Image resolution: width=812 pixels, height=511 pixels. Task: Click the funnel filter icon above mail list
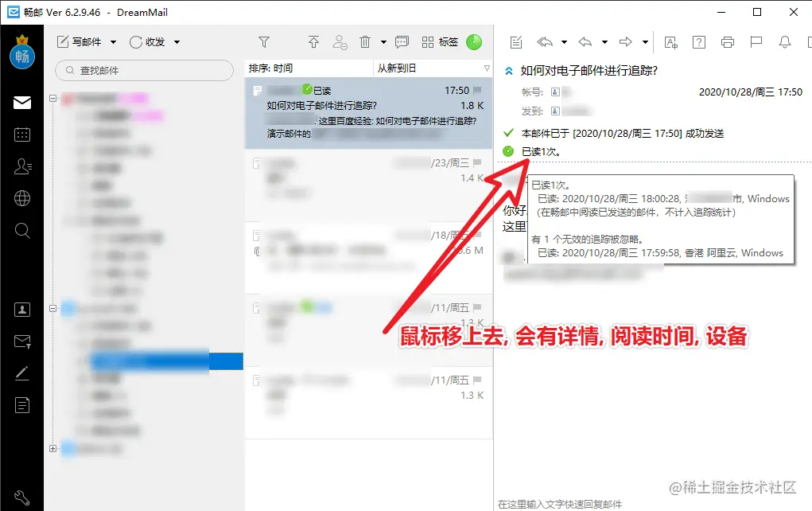point(264,42)
